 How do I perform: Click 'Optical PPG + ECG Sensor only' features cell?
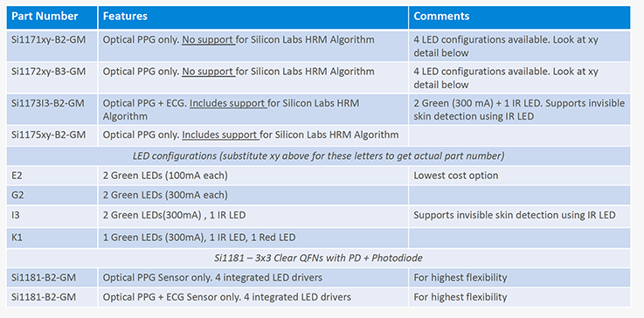click(253, 297)
